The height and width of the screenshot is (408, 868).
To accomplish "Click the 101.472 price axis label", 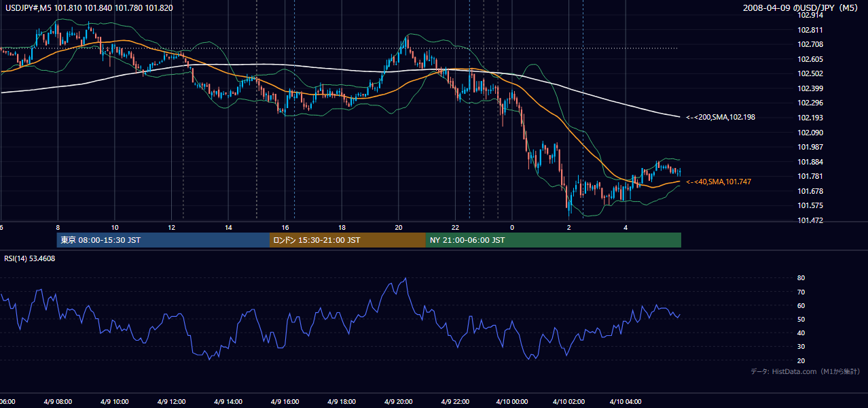I will tap(810, 220).
